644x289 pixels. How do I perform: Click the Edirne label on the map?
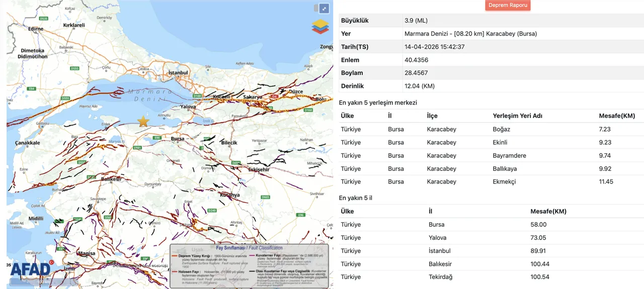(36, 29)
